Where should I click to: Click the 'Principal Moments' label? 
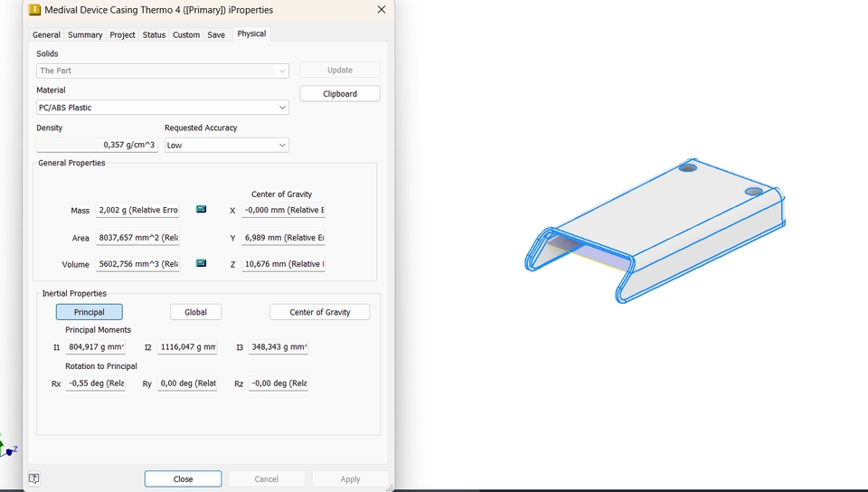[x=98, y=330]
